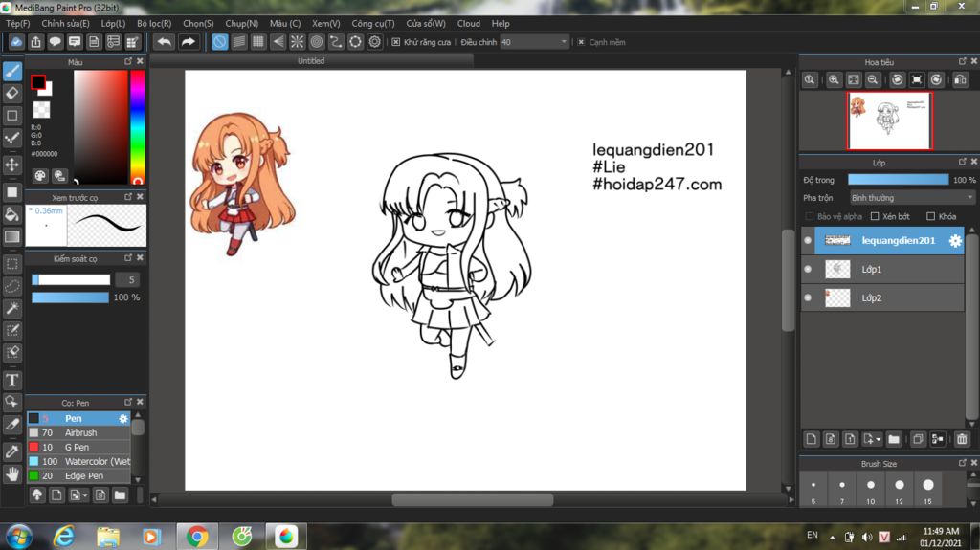The image size is (980, 550).
Task: Toggle Bảo vệ alpha checkbox
Action: click(810, 216)
